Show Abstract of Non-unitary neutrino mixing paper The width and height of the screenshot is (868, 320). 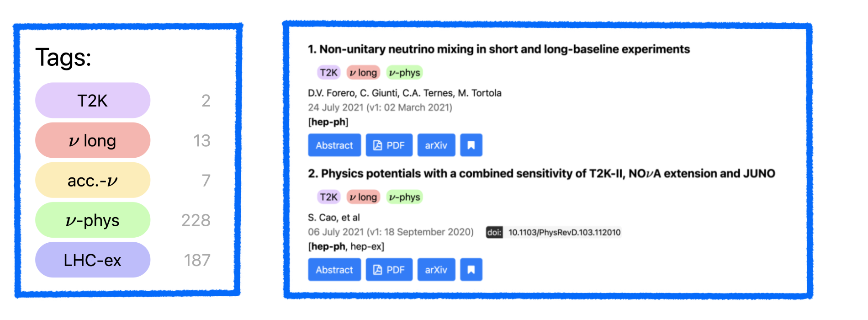click(x=334, y=145)
